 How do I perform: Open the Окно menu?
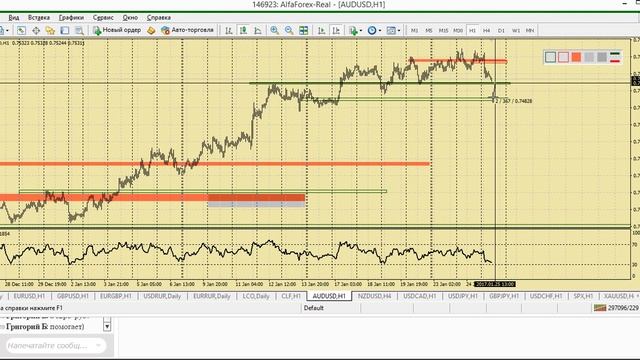pos(130,18)
